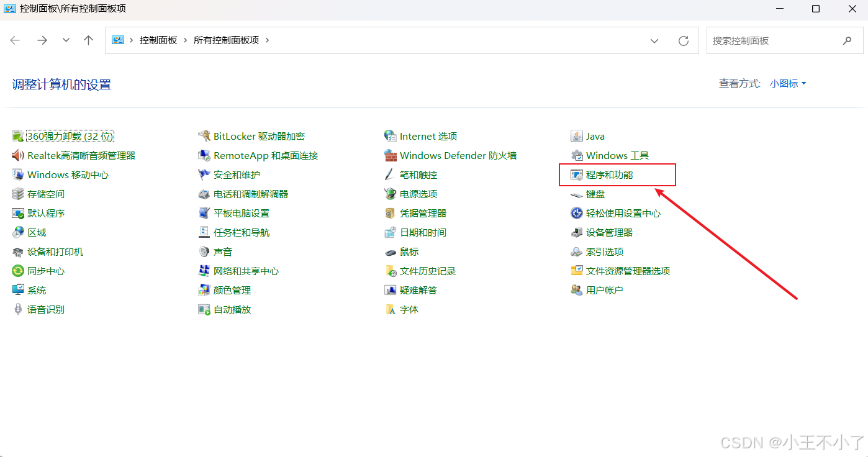Viewport: 868px width, 457px height.
Task: Open the Java coffee cup icon
Action: coord(577,136)
